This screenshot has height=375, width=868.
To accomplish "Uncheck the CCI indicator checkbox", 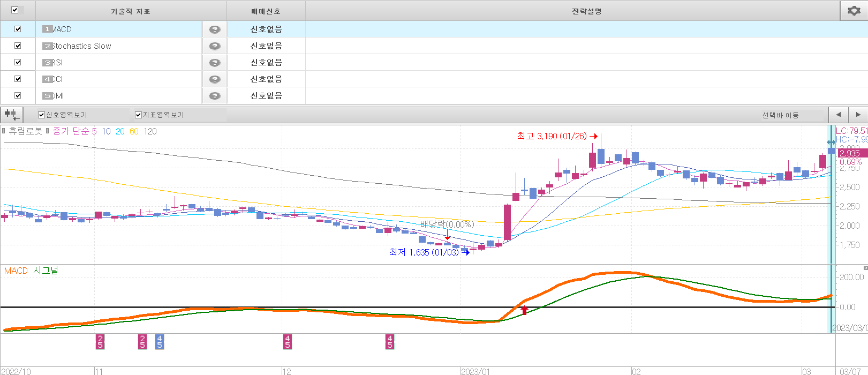I will (x=18, y=79).
